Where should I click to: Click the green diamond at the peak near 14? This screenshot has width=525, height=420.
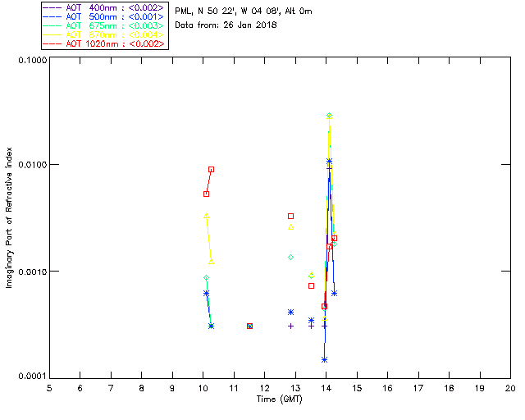click(x=330, y=116)
